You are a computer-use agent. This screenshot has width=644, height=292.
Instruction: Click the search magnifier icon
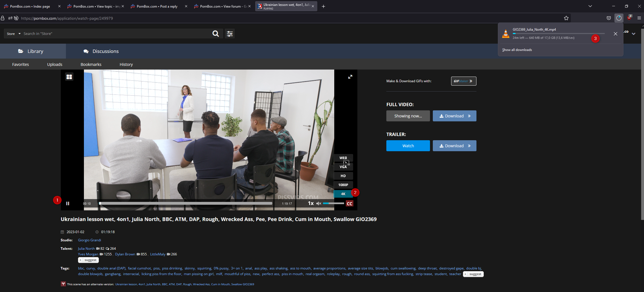(x=215, y=34)
